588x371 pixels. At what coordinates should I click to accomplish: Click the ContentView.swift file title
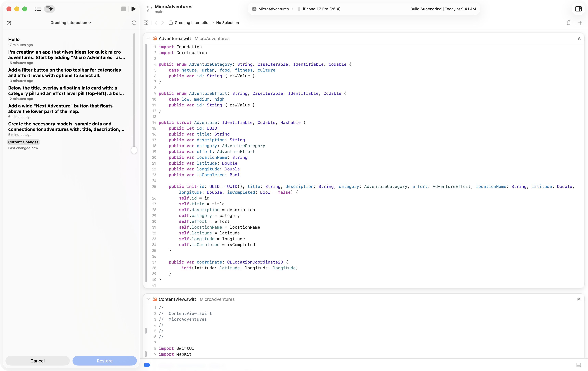(x=177, y=299)
